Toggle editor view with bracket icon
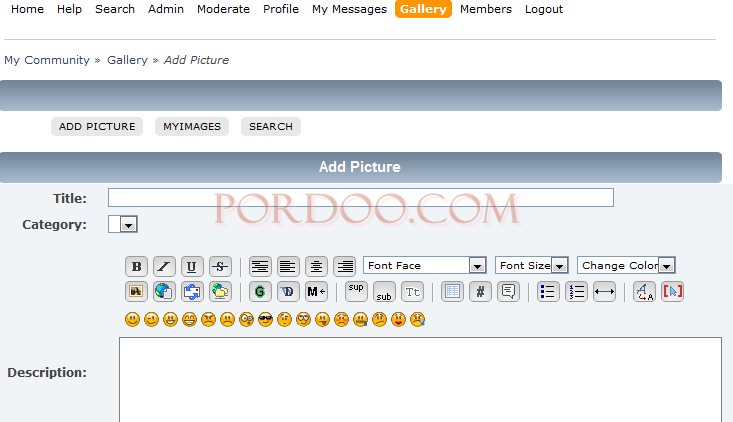The height and width of the screenshot is (422, 733). tap(673, 292)
